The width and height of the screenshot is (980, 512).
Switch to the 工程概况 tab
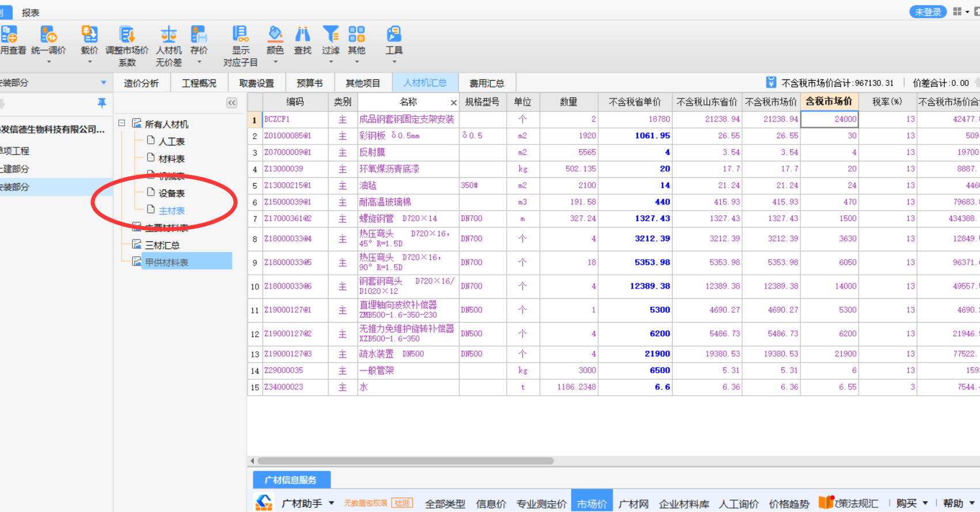click(199, 83)
